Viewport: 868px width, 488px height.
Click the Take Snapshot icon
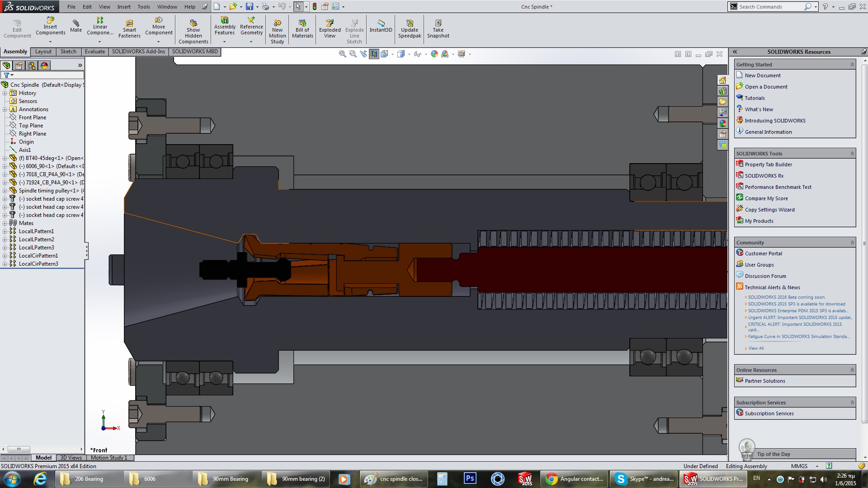pyautogui.click(x=438, y=29)
